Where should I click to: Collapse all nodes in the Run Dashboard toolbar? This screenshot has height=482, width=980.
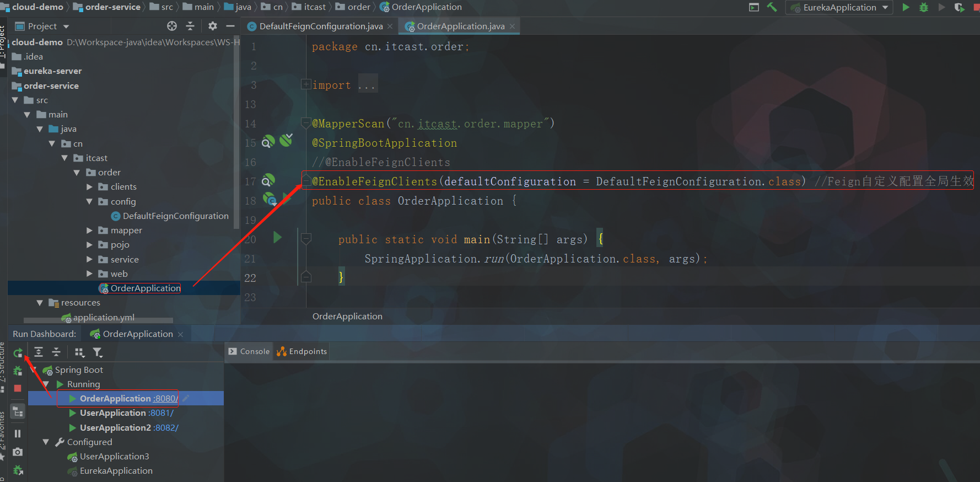click(x=56, y=352)
